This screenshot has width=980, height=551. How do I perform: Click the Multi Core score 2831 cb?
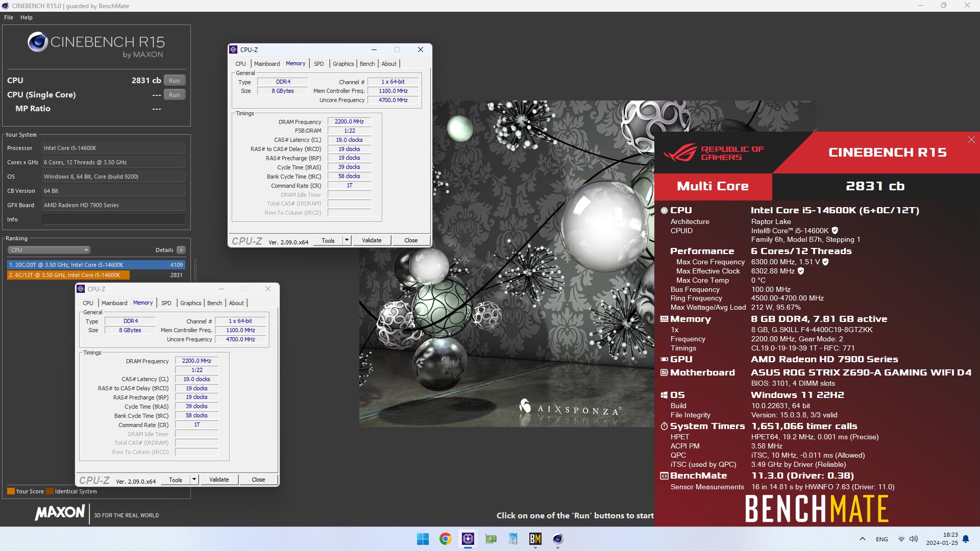875,186
